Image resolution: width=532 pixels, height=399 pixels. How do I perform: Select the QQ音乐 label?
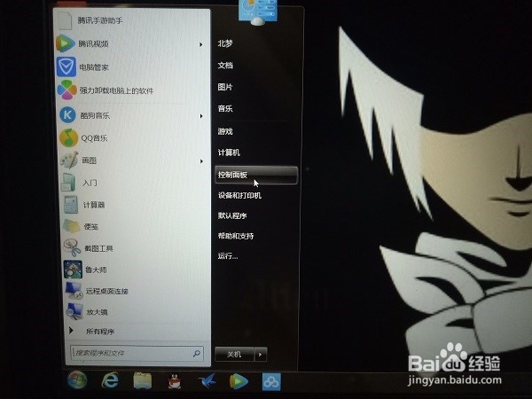(x=94, y=138)
